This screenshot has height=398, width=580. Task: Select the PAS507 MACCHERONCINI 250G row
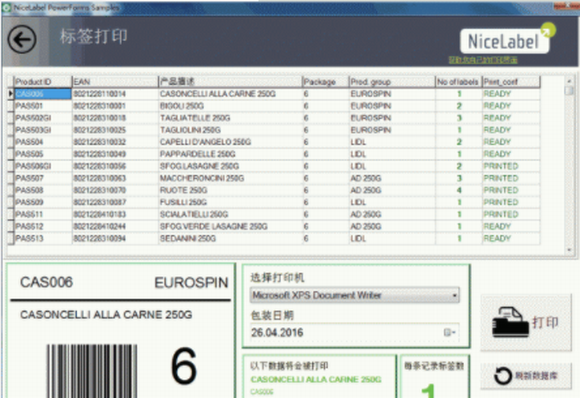(x=274, y=178)
